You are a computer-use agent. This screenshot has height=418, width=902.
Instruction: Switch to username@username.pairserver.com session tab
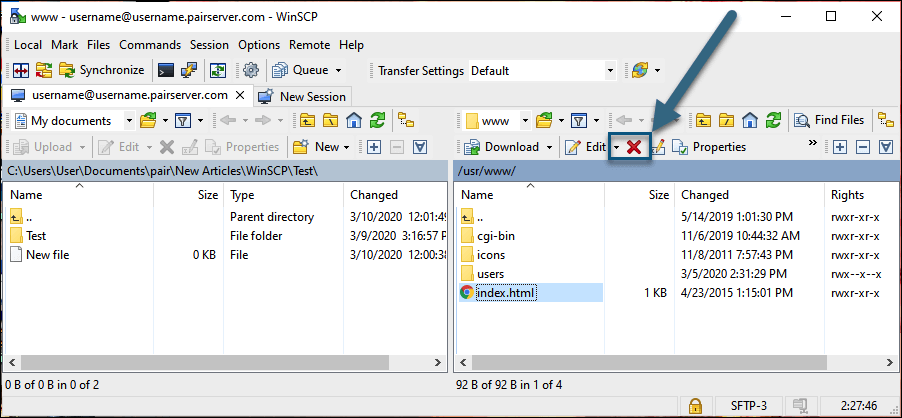(x=129, y=95)
